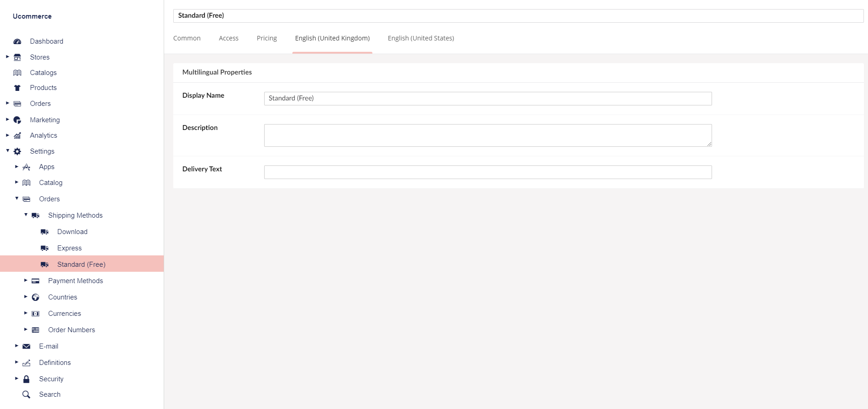Screen dimensions: 868x409
Task: Click the Express truck icon
Action: (45, 248)
